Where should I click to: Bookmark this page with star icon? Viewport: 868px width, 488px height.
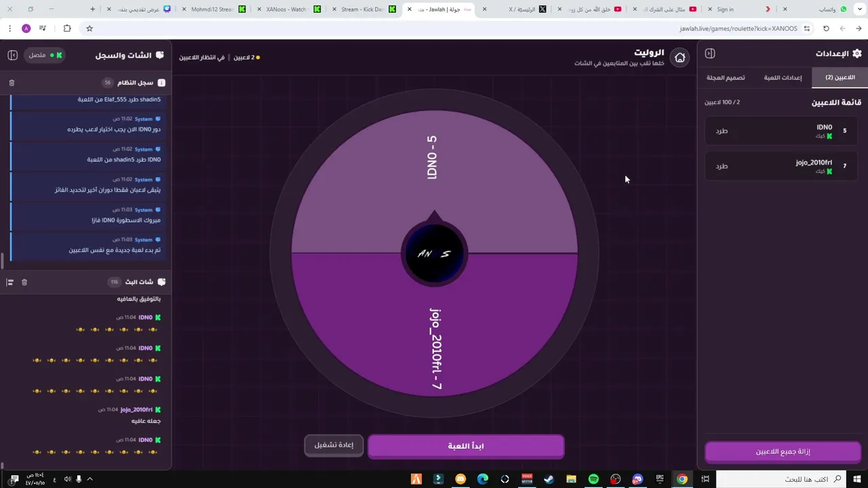point(90,28)
